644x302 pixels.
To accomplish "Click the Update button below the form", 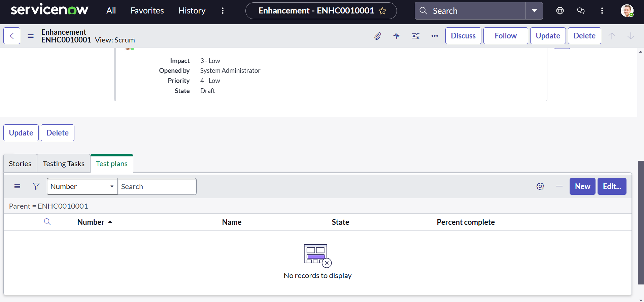I will click(x=21, y=133).
